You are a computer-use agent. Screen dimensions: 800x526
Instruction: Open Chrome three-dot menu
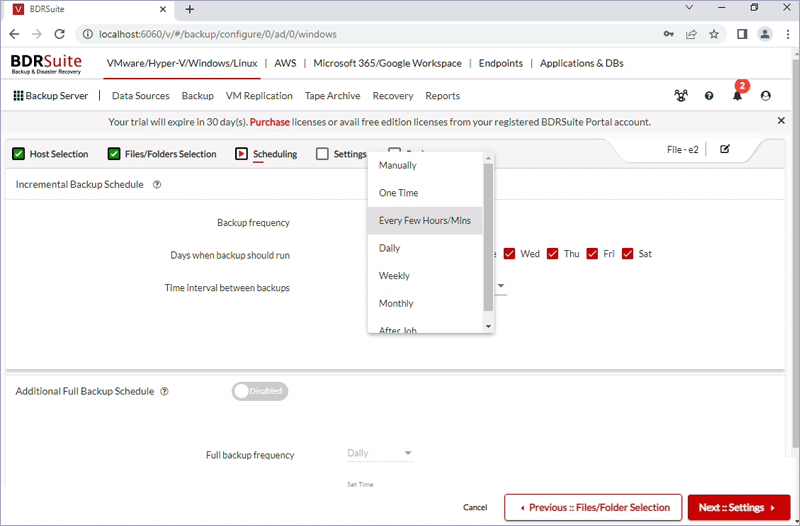click(788, 34)
